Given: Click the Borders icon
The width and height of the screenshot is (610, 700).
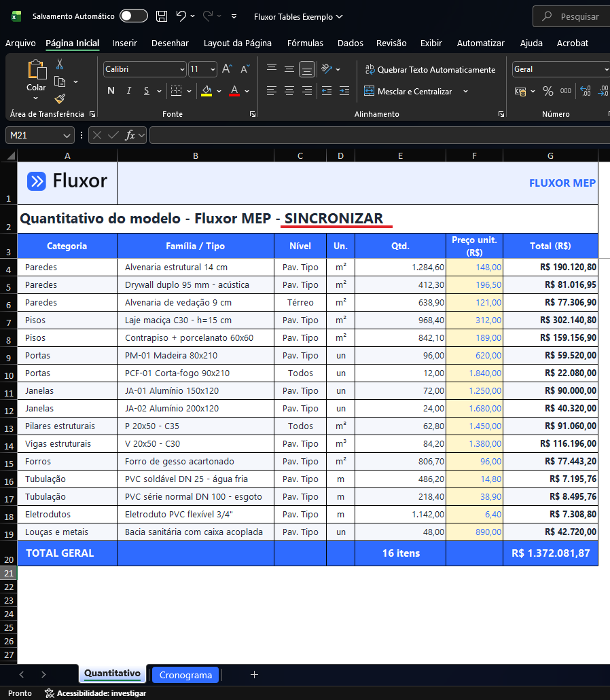Looking at the screenshot, I should click(177, 91).
